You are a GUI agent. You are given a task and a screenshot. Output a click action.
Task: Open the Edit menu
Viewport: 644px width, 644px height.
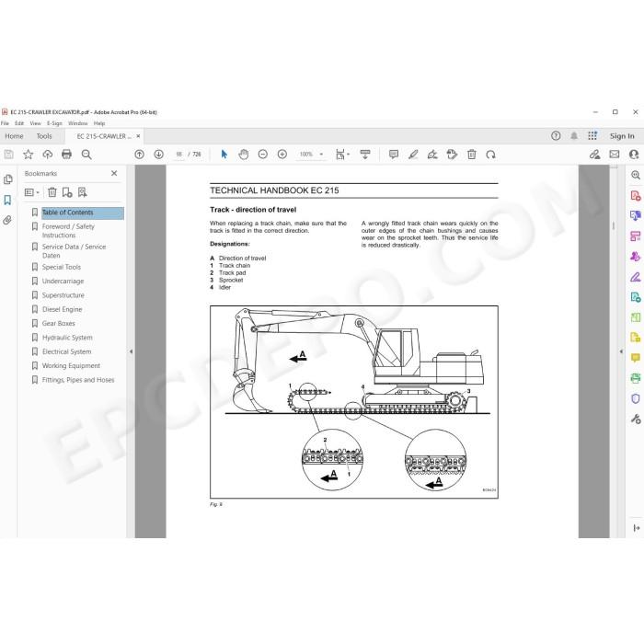point(19,123)
